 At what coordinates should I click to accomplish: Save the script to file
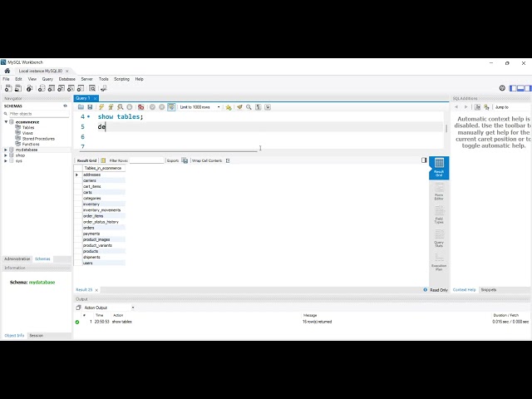(x=90, y=107)
